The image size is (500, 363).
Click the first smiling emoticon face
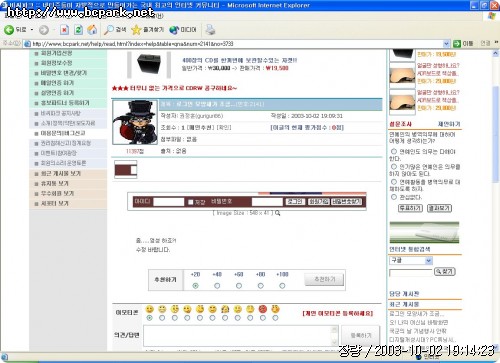pyautogui.click(x=150, y=309)
